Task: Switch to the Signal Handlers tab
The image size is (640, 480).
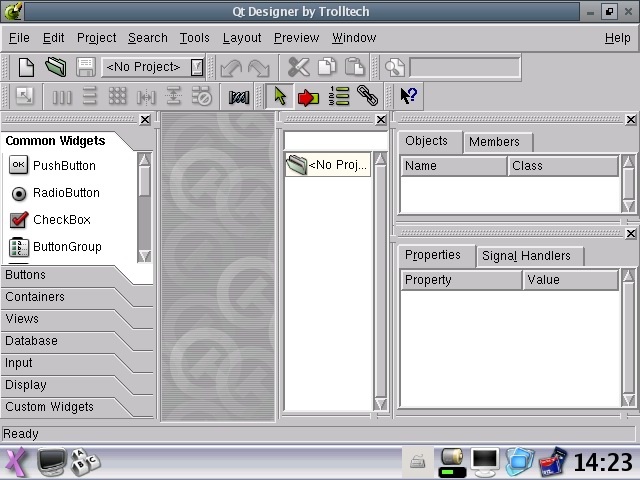Action: [x=526, y=256]
